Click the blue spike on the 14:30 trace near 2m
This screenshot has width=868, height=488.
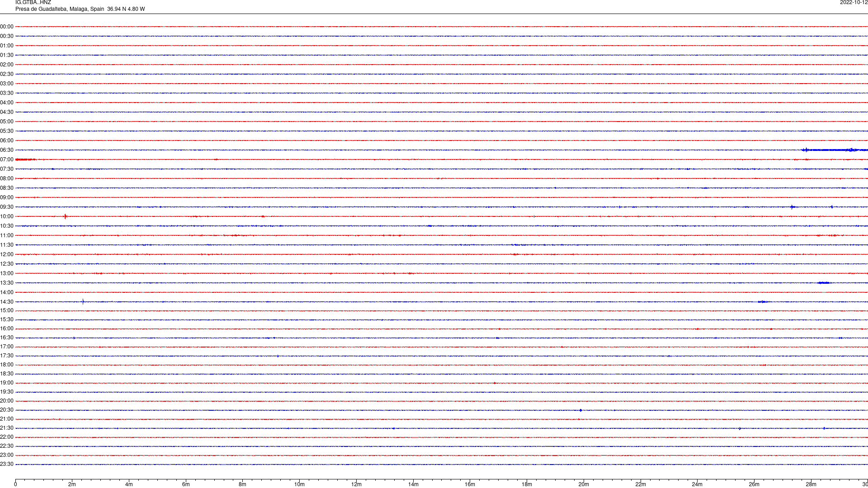[x=83, y=301]
